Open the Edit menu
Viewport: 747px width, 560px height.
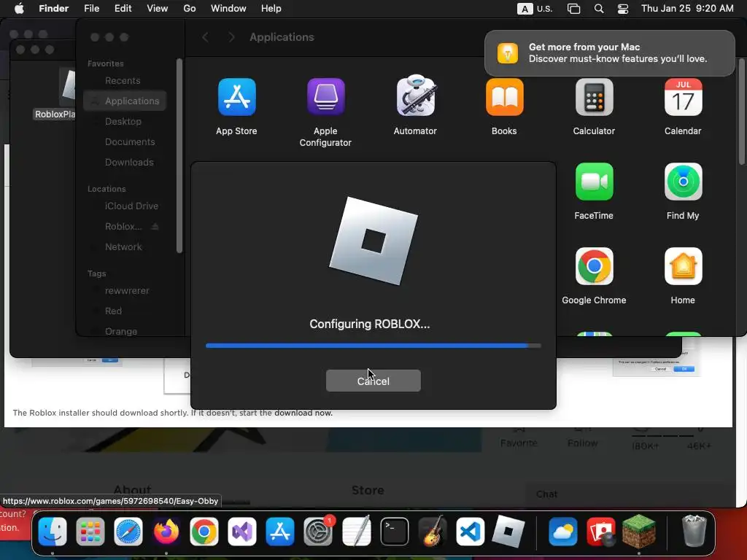[123, 9]
